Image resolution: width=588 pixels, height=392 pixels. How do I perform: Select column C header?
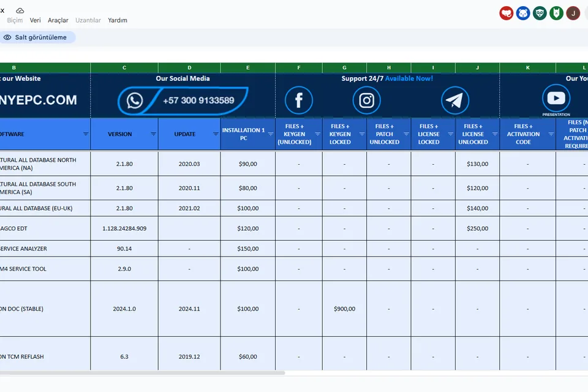(x=124, y=68)
